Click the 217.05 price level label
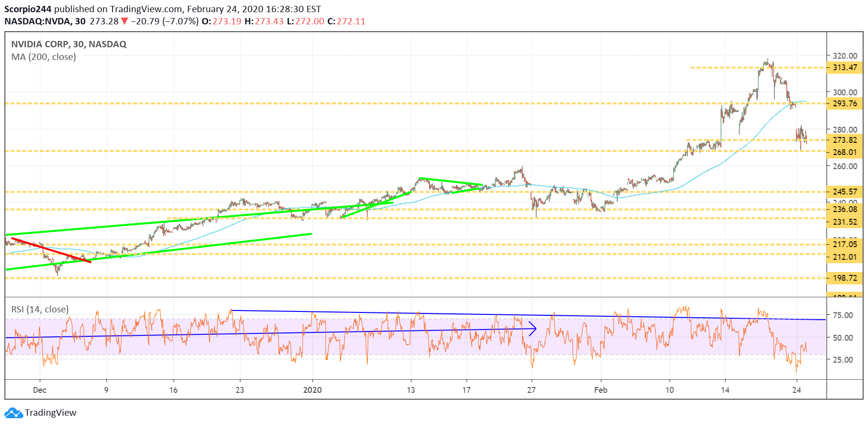 pos(845,245)
